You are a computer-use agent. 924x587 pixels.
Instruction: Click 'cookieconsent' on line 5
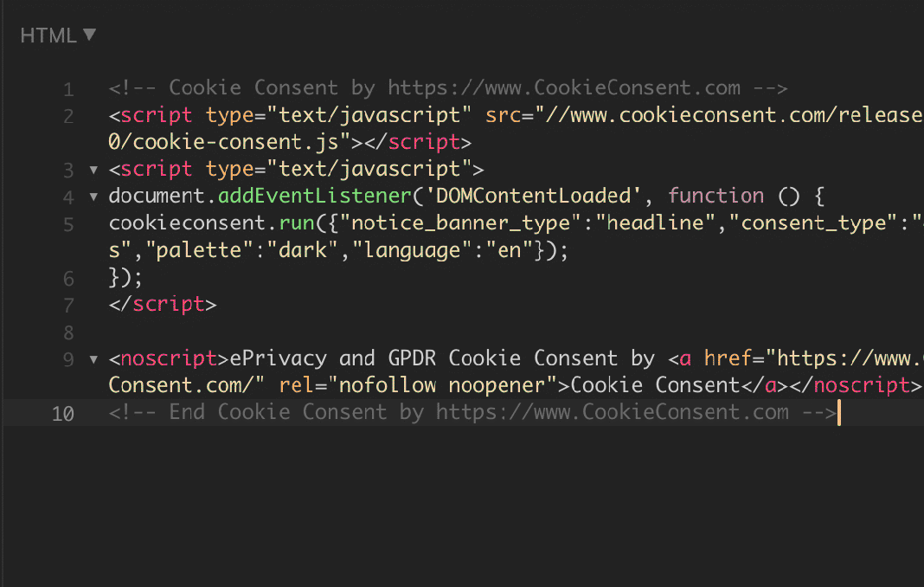[188, 223]
